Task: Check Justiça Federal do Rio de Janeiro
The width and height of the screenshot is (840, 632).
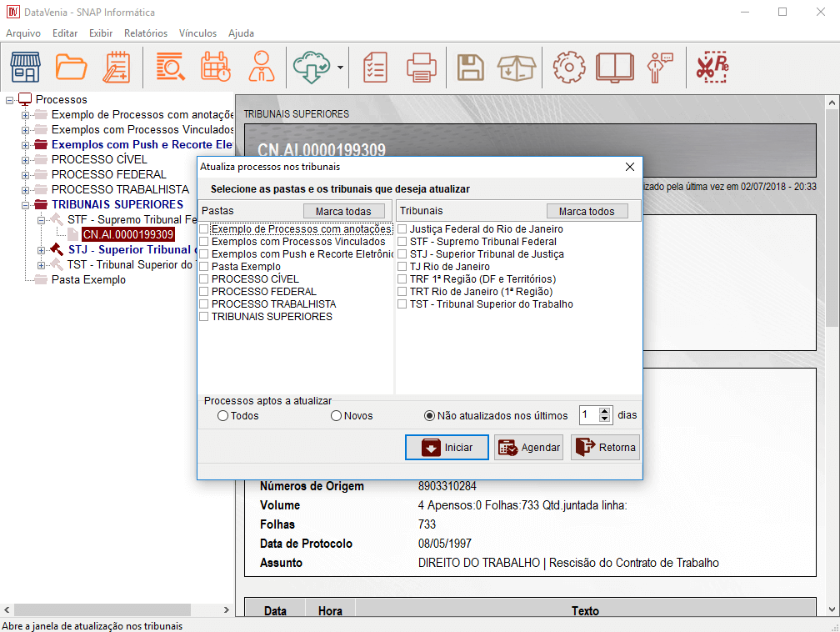Action: (402, 229)
